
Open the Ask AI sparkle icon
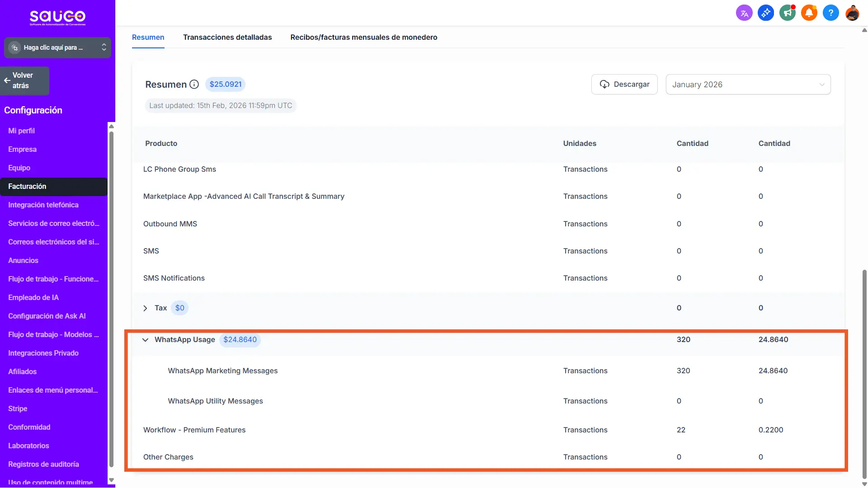click(x=766, y=13)
